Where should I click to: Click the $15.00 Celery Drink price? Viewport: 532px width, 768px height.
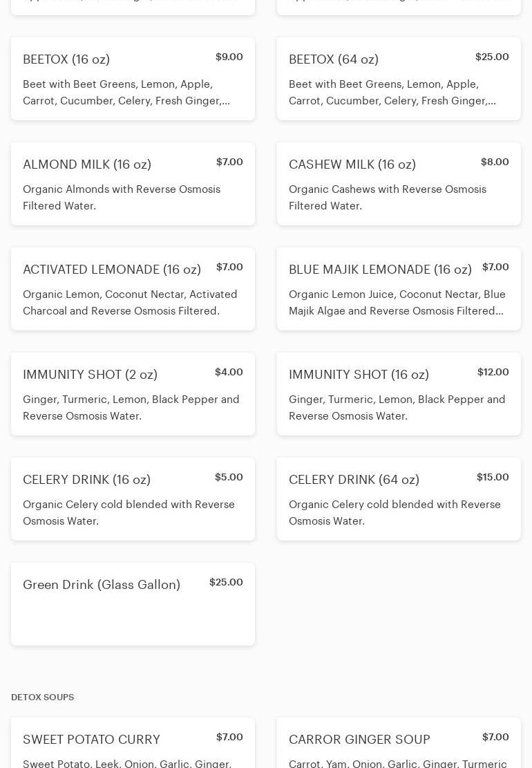pyautogui.click(x=493, y=477)
